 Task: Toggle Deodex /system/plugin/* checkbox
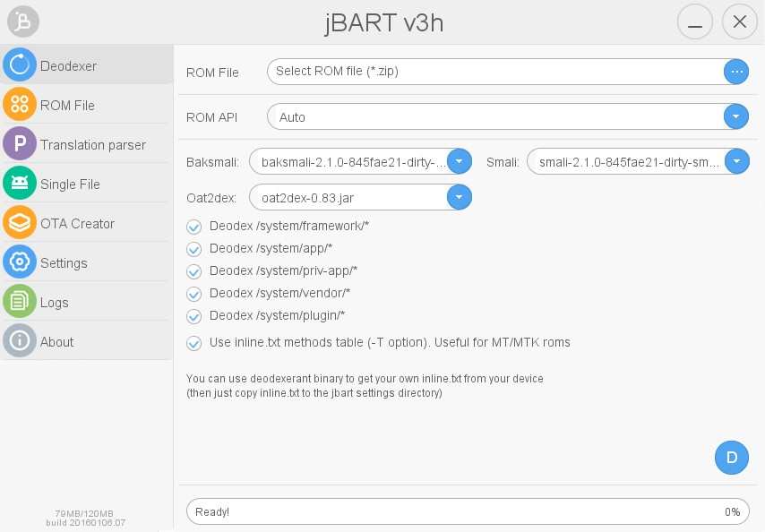pos(193,316)
